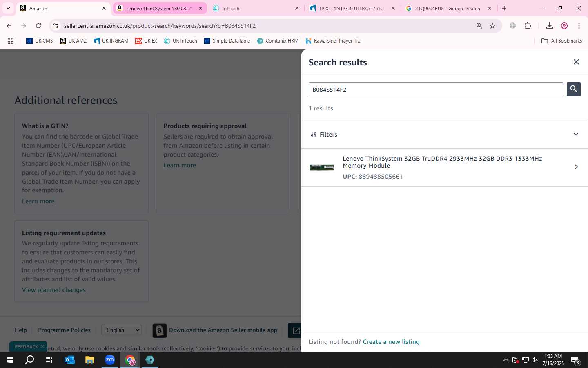Open a new browser tab
Image resolution: width=588 pixels, height=368 pixels.
point(504,8)
